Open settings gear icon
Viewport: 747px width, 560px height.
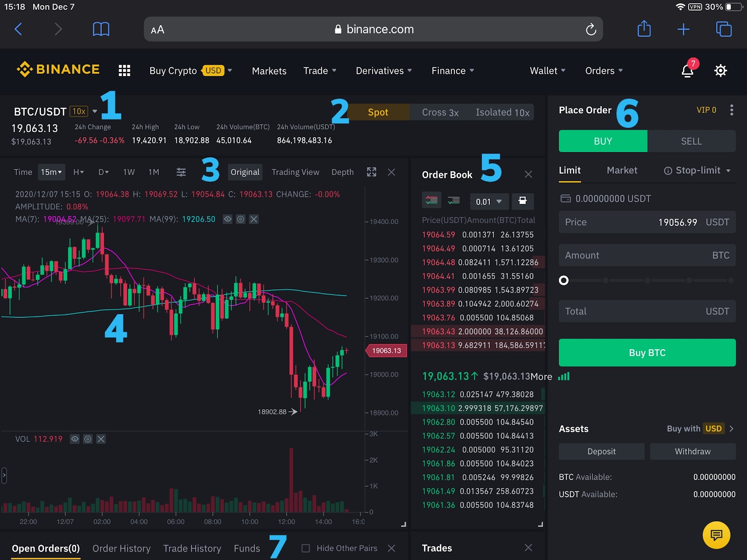720,70
